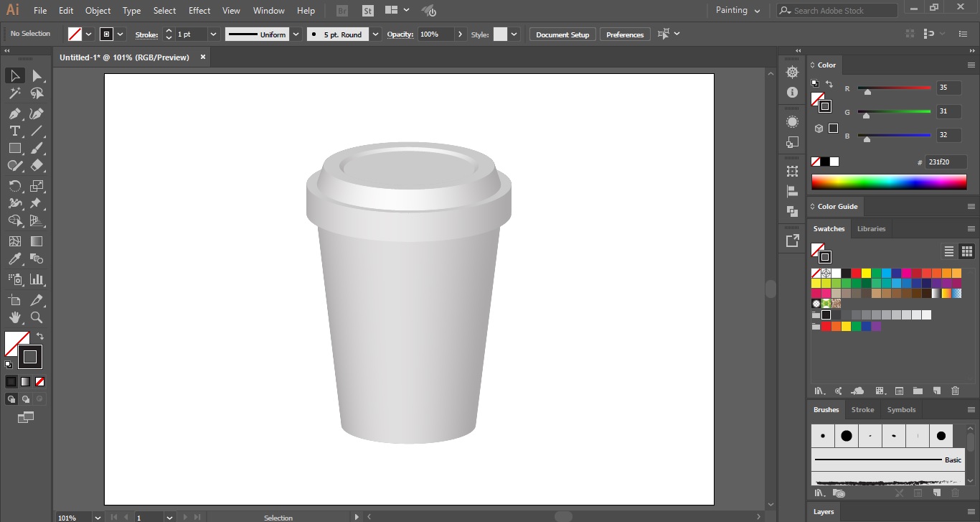The image size is (980, 522).
Task: Select the Type tool
Action: point(14,131)
